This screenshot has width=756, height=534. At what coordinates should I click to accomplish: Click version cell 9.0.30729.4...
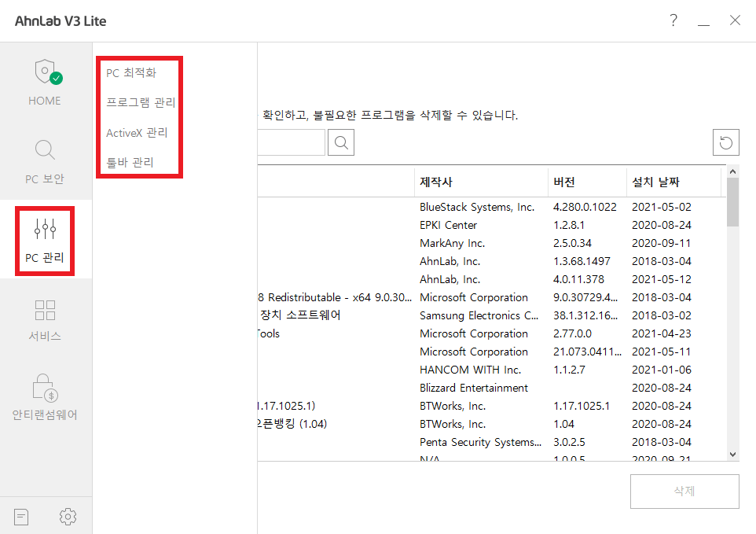point(585,297)
